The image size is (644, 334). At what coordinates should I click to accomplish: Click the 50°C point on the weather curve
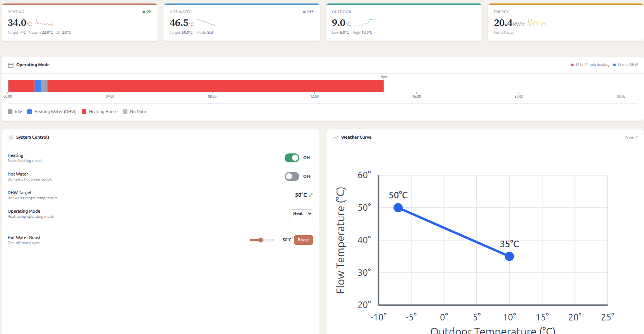398,208
